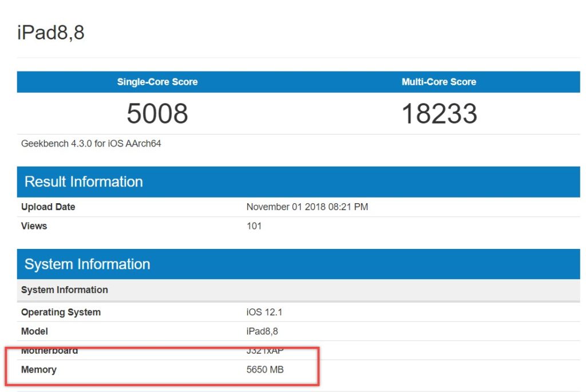Viewport: 586px width, 392px height.
Task: Select the iOS 12.1 value
Action: point(261,312)
